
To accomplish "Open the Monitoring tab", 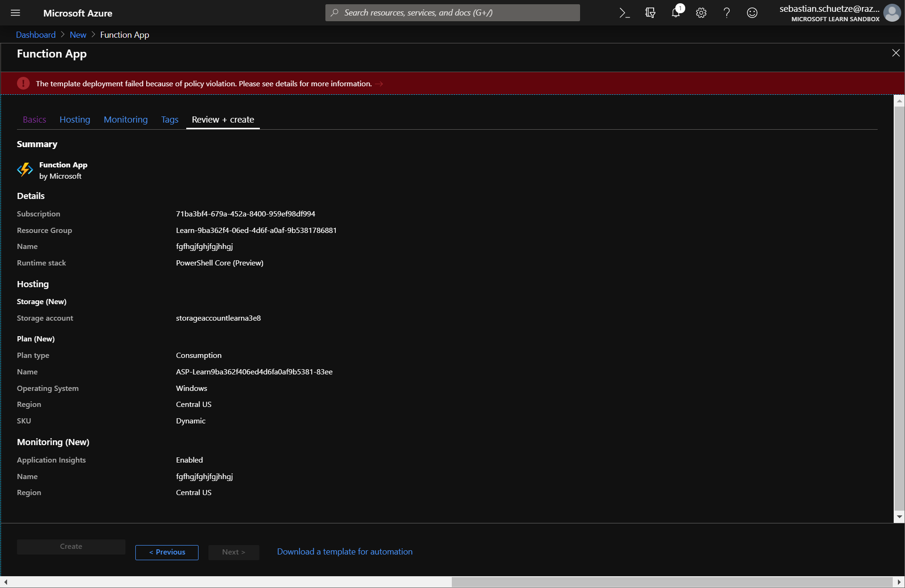I will [125, 119].
